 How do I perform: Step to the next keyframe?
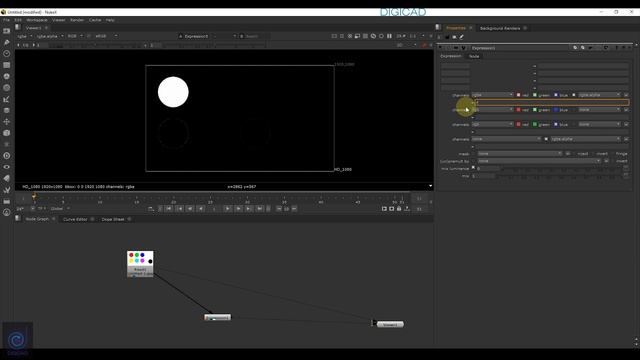coord(249,209)
